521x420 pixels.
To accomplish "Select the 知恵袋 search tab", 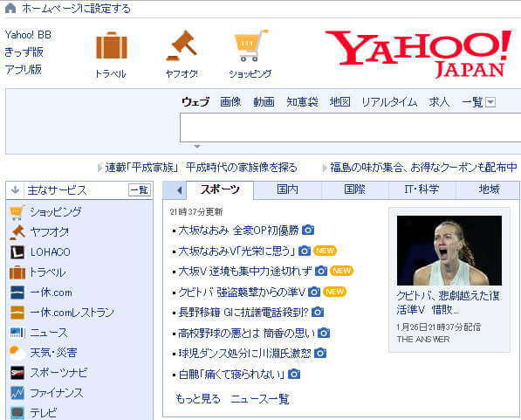I will (x=302, y=102).
